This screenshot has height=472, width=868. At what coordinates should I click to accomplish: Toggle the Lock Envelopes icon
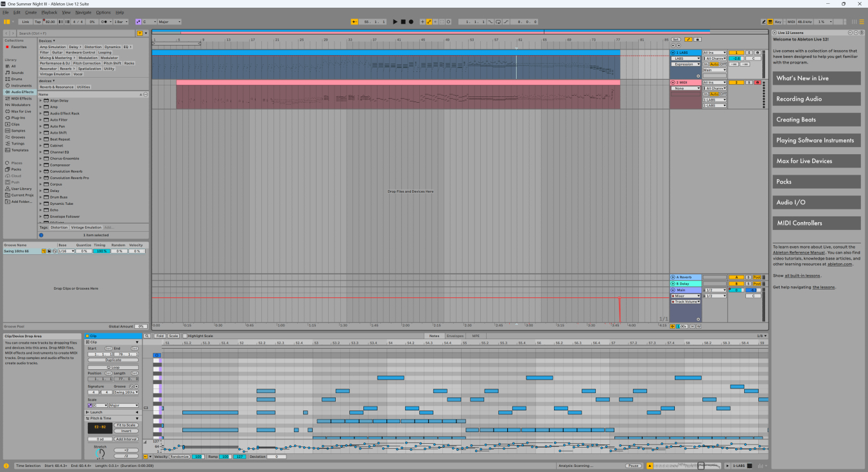[x=697, y=39]
